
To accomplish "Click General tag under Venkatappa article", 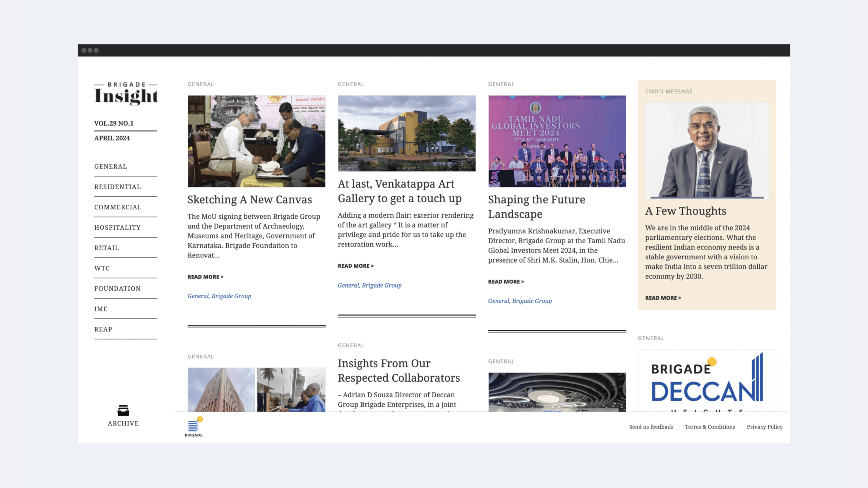I will tap(348, 285).
